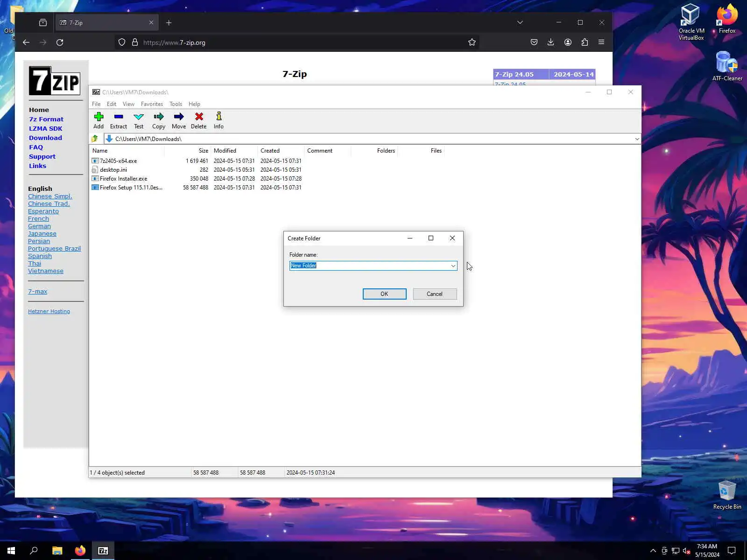Open the Help menu in 7-Zip
The image size is (747, 560).
tap(194, 104)
